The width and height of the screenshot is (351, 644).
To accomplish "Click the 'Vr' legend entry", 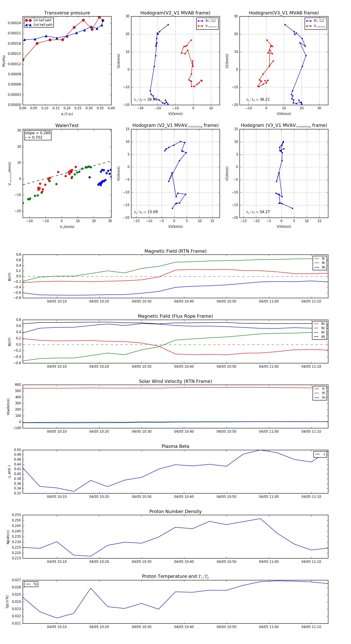I will click(x=320, y=389).
